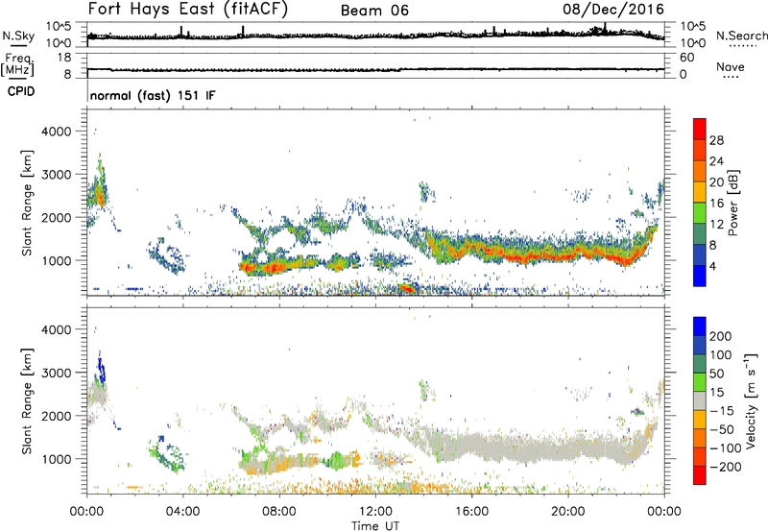Click the 'Power [dB]' color bar label

[732, 203]
